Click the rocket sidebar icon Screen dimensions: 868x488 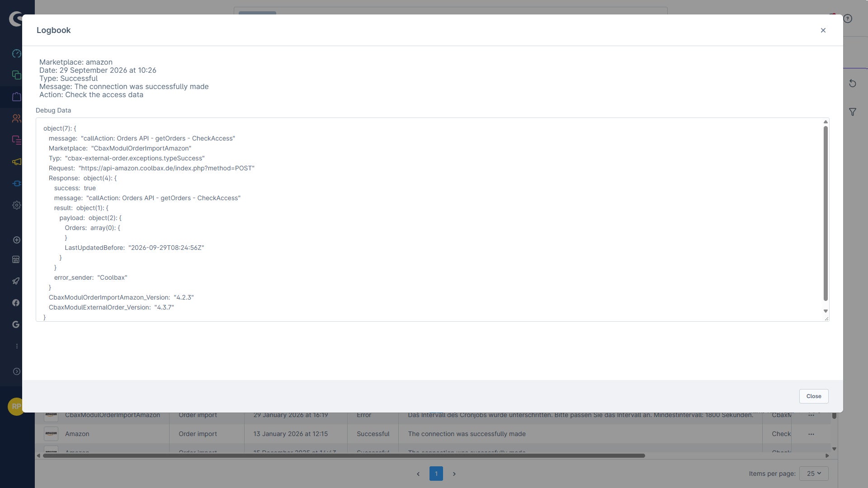pyautogui.click(x=16, y=281)
